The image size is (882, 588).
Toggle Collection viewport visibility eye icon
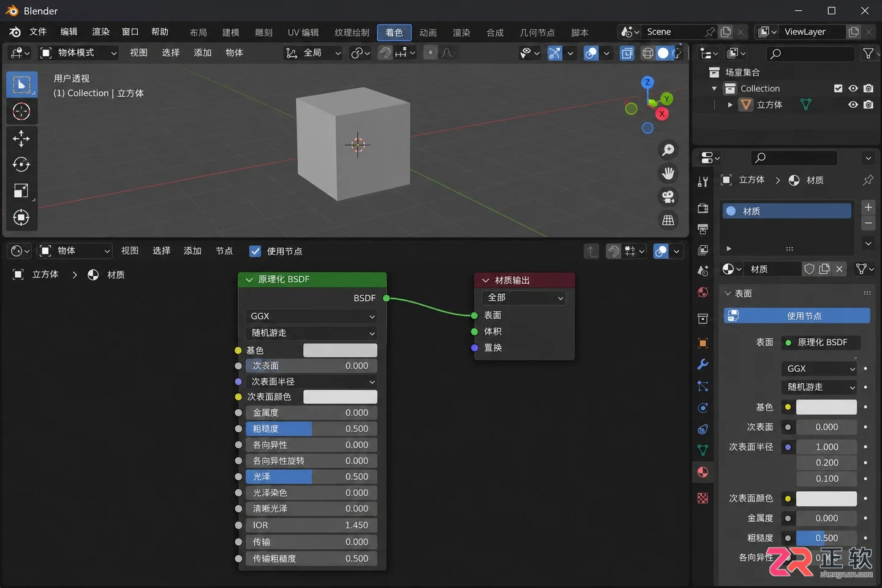(853, 89)
